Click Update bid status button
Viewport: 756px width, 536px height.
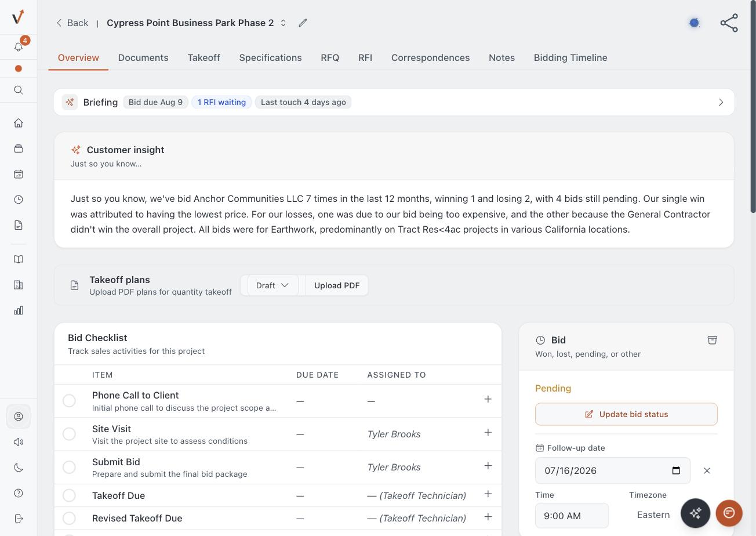click(626, 414)
